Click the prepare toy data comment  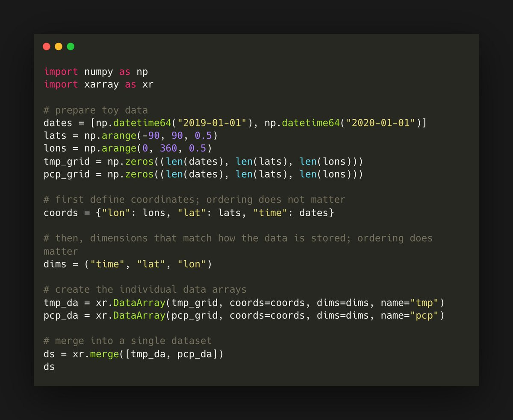[96, 110]
